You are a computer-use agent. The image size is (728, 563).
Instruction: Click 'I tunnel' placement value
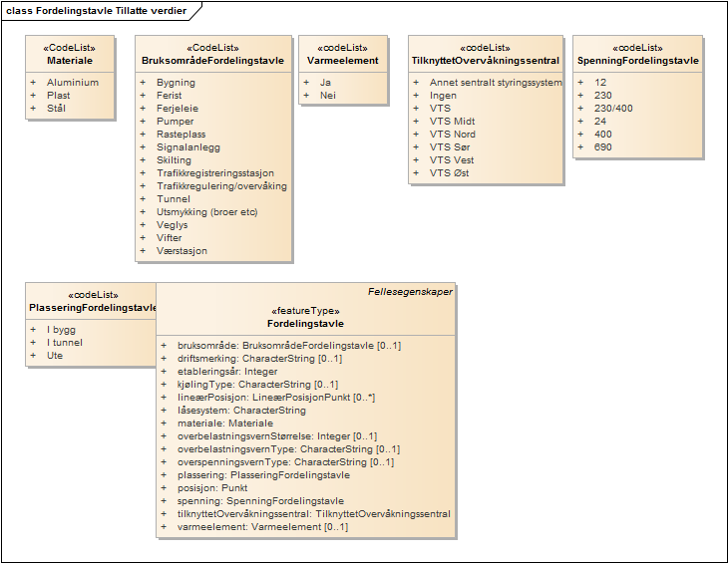coord(68,342)
